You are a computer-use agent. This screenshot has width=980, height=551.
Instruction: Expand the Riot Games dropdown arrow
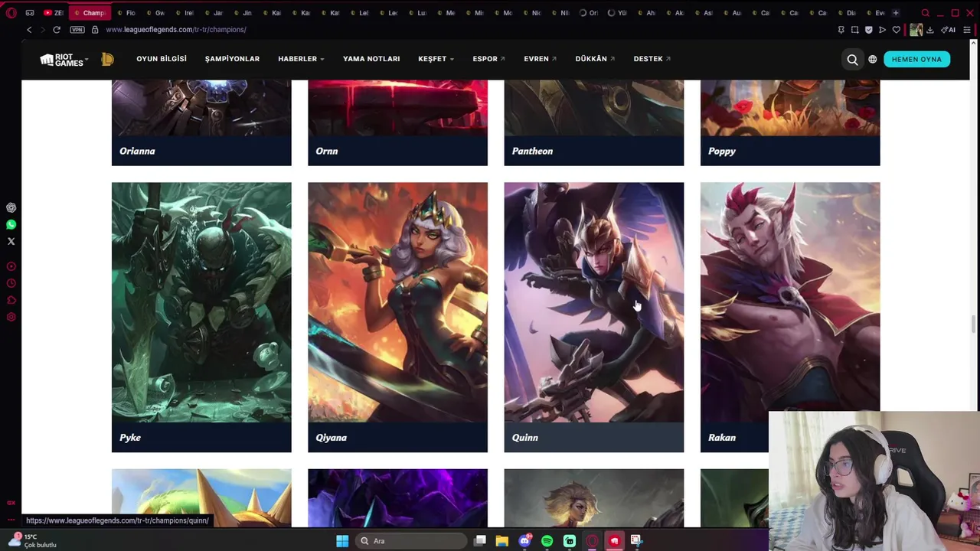87,59
